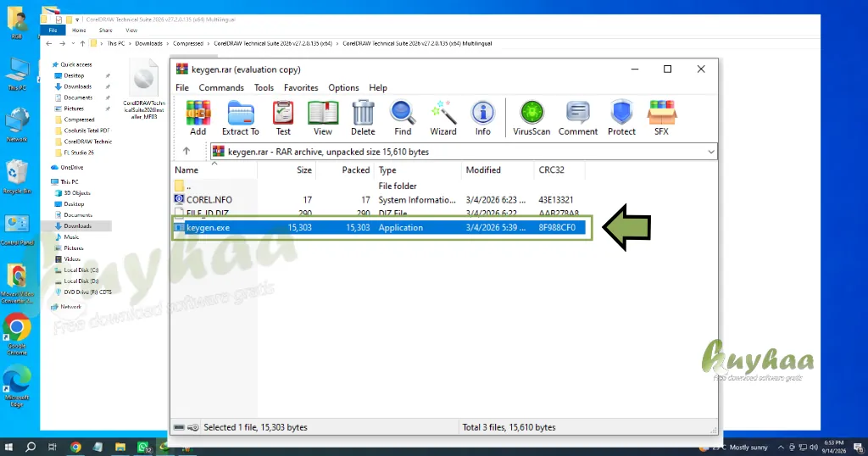Open taskbar Search magnifier icon
868x456 pixels.
point(31,447)
